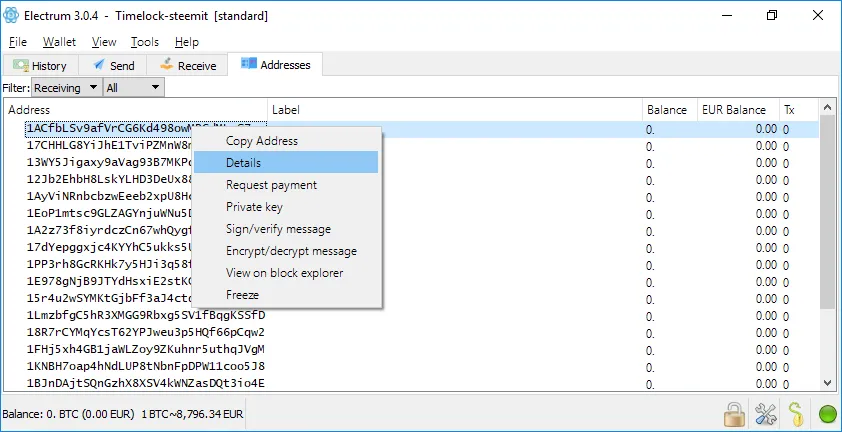Screen dimensions: 842x432
Task: Open the Wallet menu
Action: pos(59,42)
